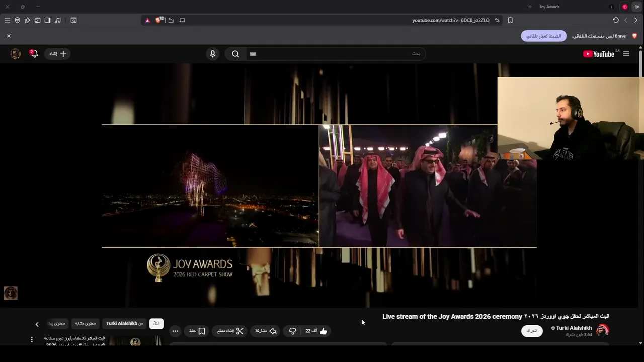Open YouTube account avatar menu
This screenshot has height=362, width=644.
(x=16, y=54)
